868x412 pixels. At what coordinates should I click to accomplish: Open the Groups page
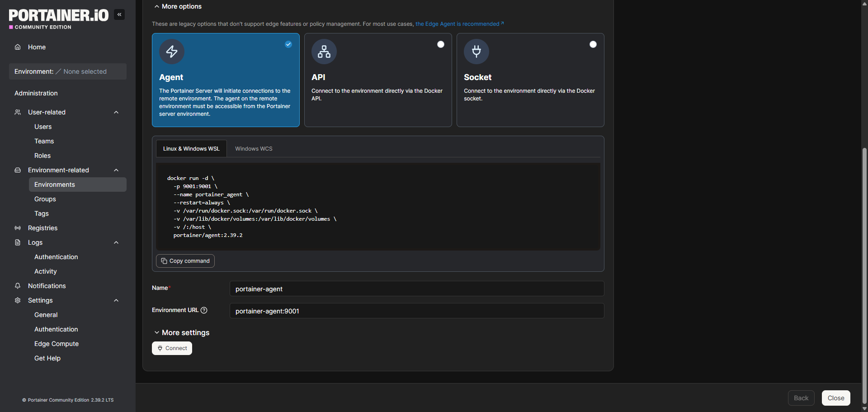[45, 199]
